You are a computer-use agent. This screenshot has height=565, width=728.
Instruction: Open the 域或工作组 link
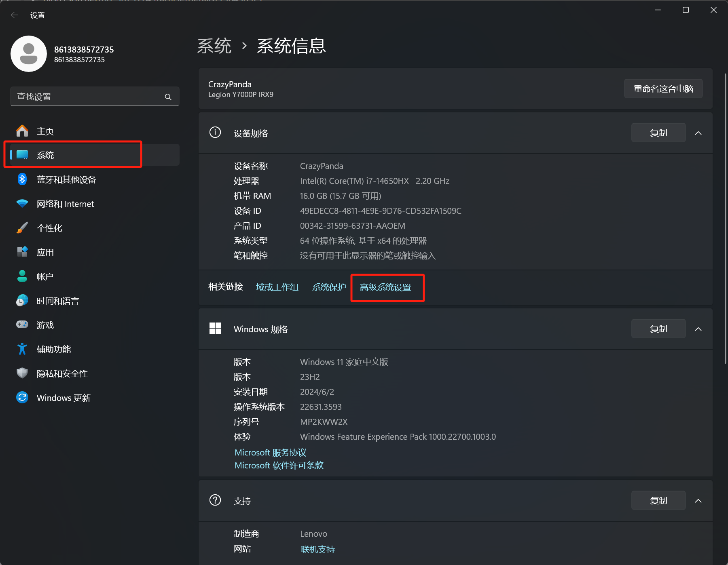pyautogui.click(x=277, y=287)
